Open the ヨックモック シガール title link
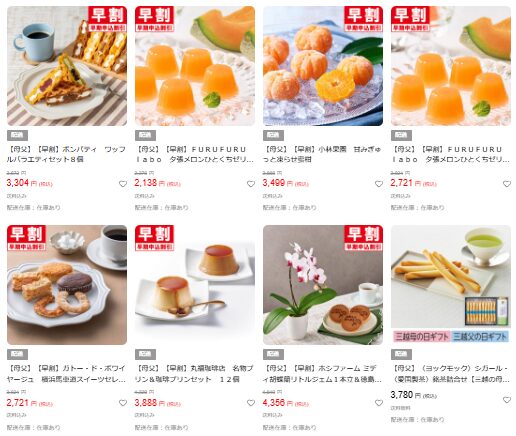 (x=450, y=374)
